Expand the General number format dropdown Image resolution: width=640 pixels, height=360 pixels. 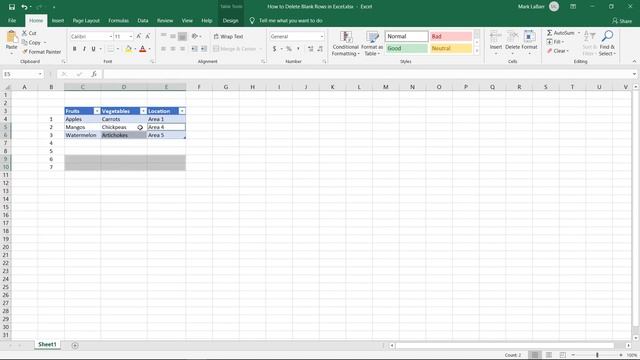pyautogui.click(x=322, y=37)
